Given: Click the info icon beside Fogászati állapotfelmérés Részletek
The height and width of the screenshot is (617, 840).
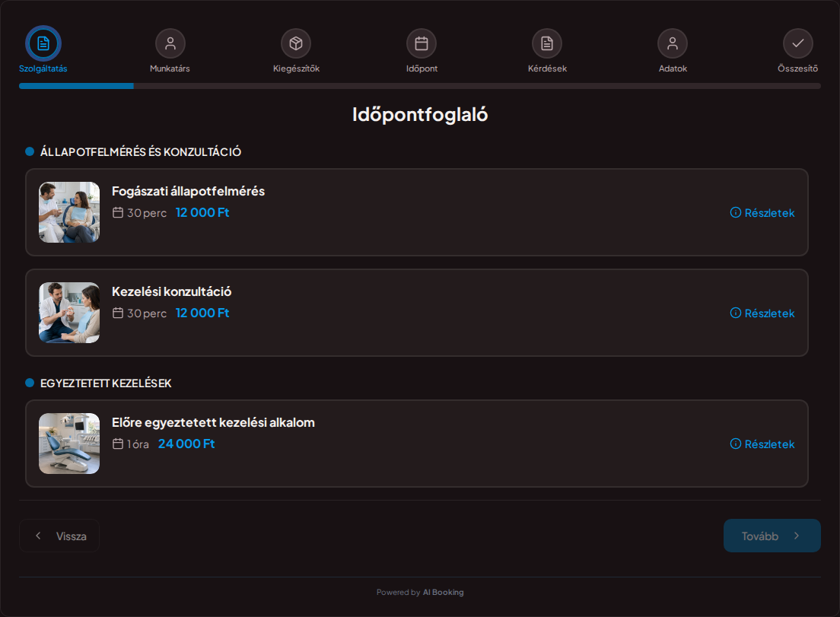Looking at the screenshot, I should coord(736,212).
